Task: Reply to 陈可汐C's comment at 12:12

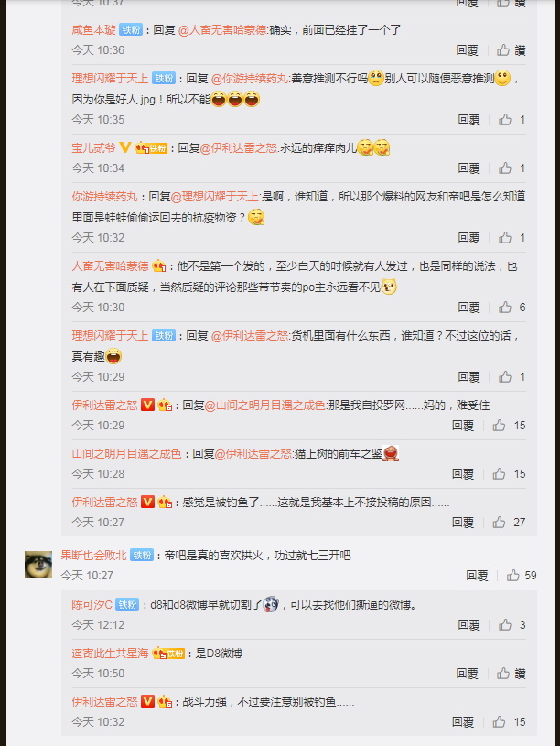Action: [468, 624]
